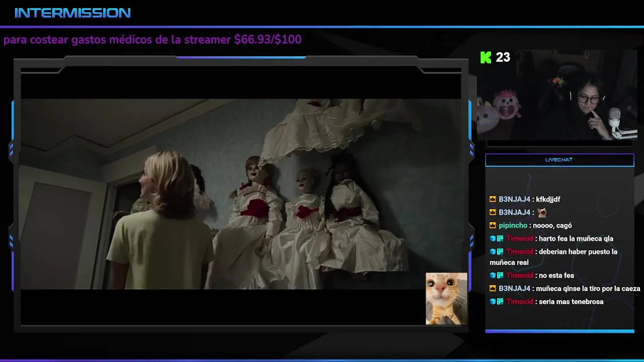Image resolution: width=644 pixels, height=362 pixels.
Task: Click the crown badge on "muñeca qlnse la tiro" message
Action: click(493, 289)
